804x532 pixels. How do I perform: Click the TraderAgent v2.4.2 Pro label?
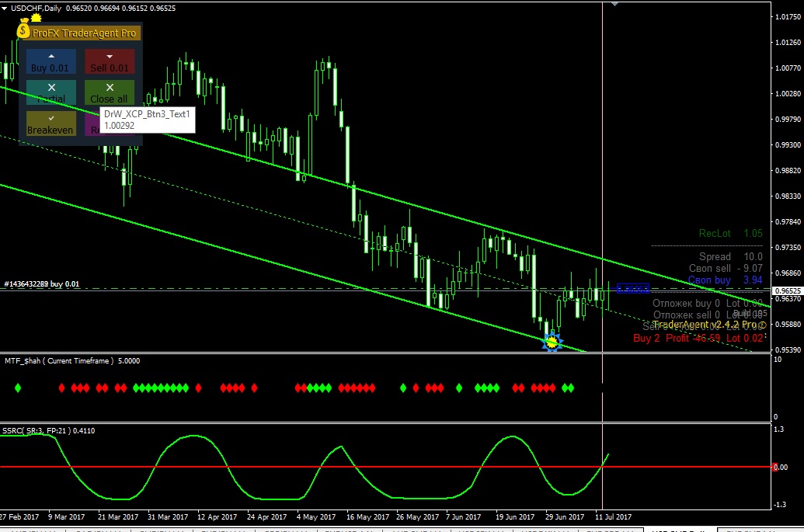pyautogui.click(x=709, y=325)
